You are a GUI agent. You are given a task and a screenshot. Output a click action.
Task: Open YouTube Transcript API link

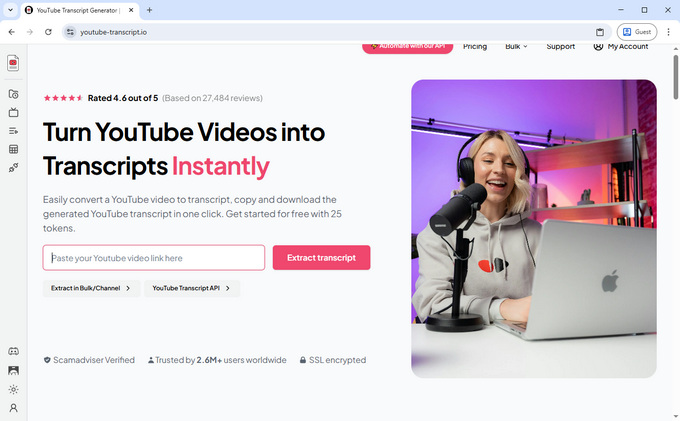(x=191, y=288)
